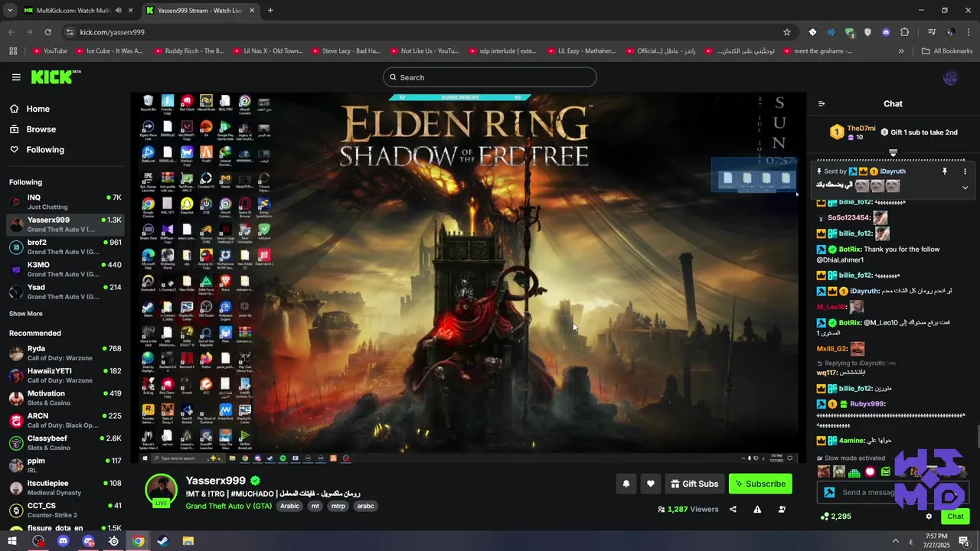The height and width of the screenshot is (551, 980).
Task: Click the Kick logo
Action: (55, 77)
